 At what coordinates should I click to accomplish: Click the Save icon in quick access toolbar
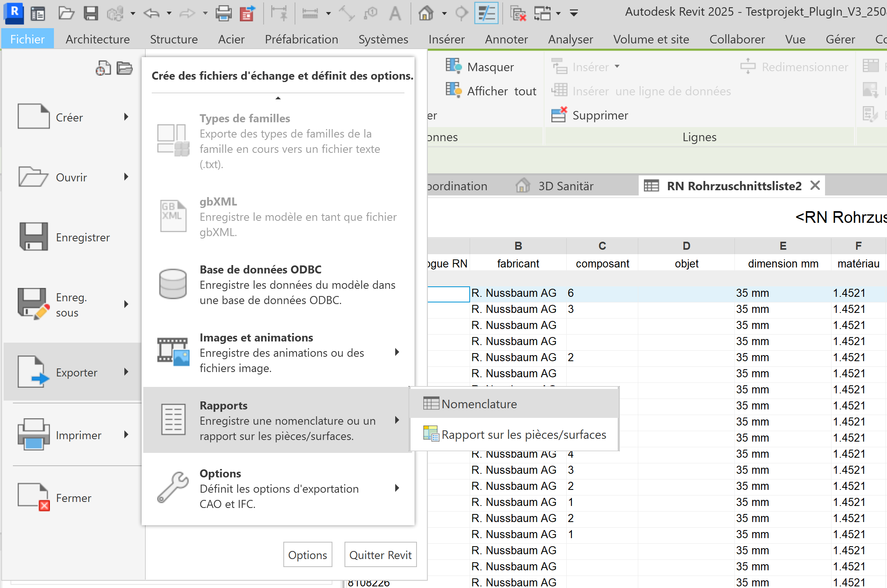91,13
